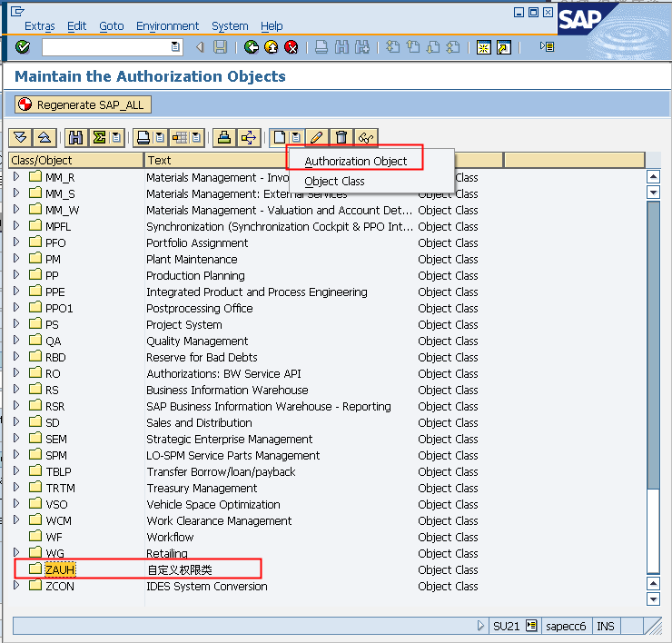672x643 pixels.
Task: Open the Layout dropdown arrow
Action: (x=196, y=138)
